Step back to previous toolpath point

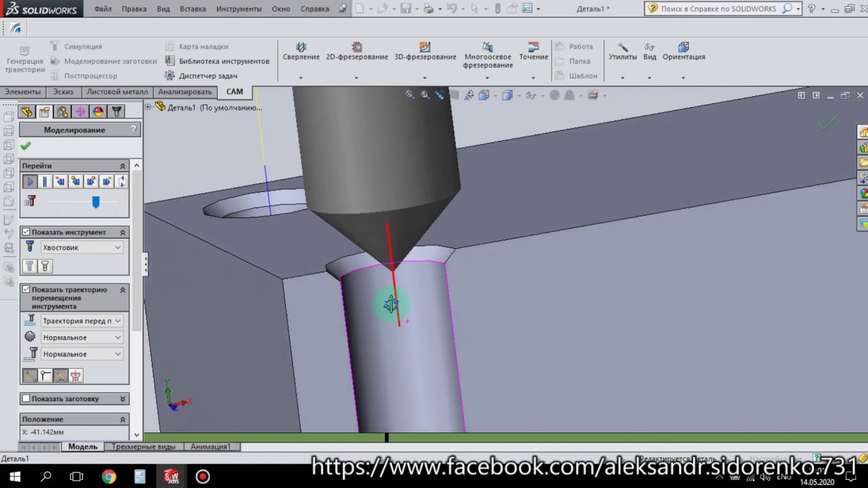[76, 181]
